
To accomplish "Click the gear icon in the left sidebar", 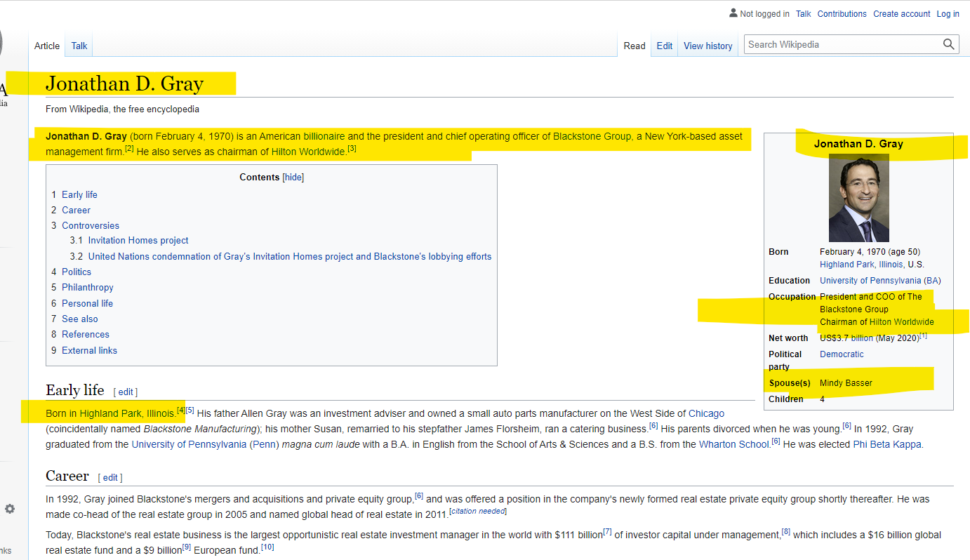I will [x=10, y=509].
